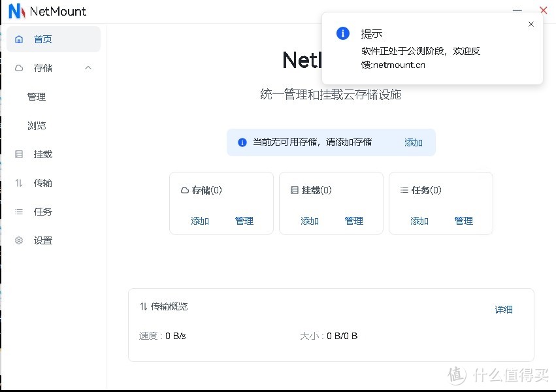The image size is (556, 392).
Task: Click 管理 in the 挂载(0) card
Action: click(x=354, y=221)
